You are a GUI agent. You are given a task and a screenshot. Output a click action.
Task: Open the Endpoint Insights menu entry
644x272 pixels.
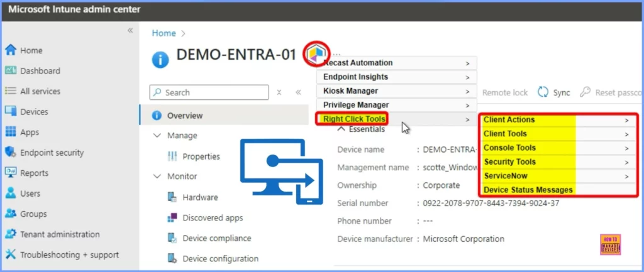coord(396,77)
